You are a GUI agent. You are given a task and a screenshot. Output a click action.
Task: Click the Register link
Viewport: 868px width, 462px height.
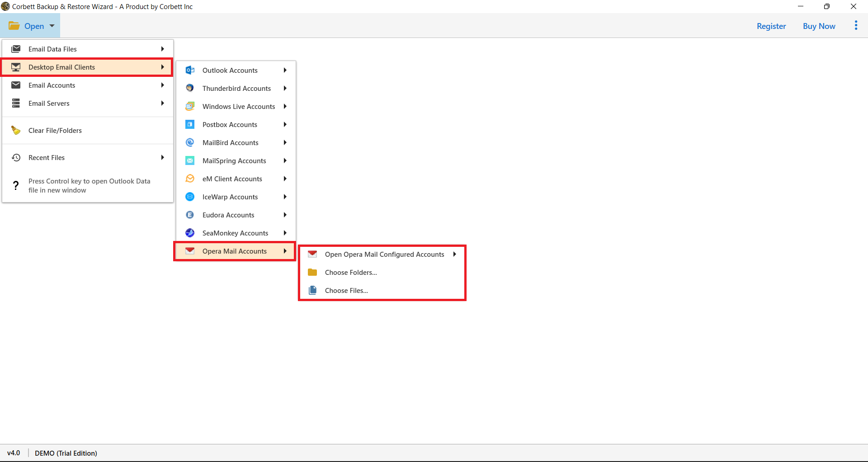pyautogui.click(x=771, y=26)
